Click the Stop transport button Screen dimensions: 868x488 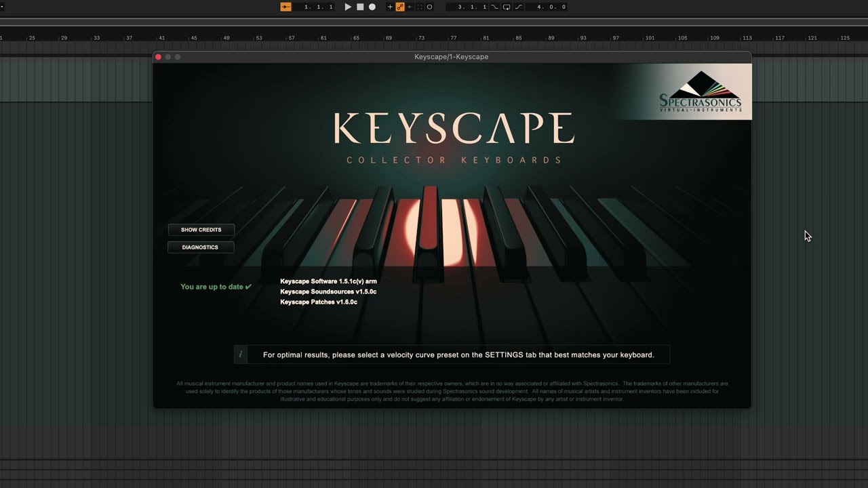click(x=360, y=7)
